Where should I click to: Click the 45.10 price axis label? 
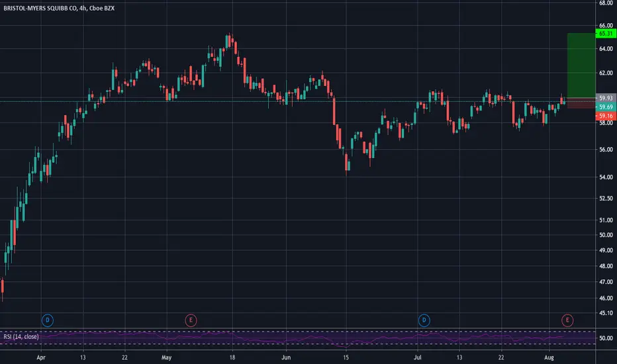point(606,313)
